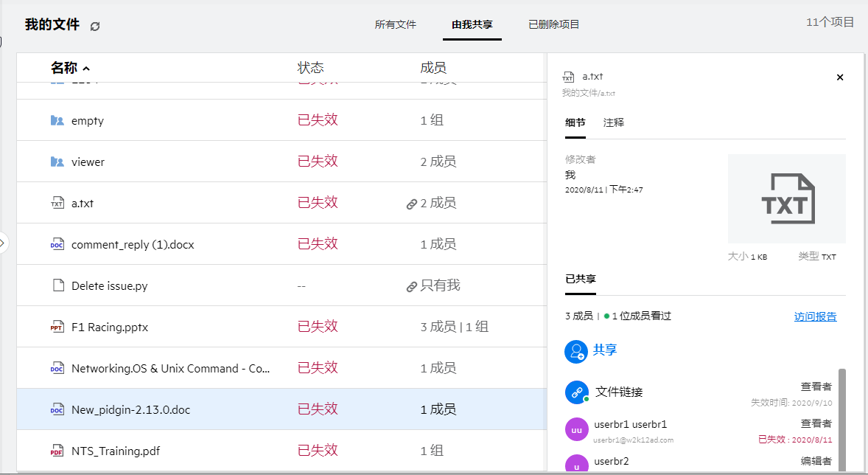Open the 已删除项目 tab
The height and width of the screenshot is (475, 868).
point(553,24)
